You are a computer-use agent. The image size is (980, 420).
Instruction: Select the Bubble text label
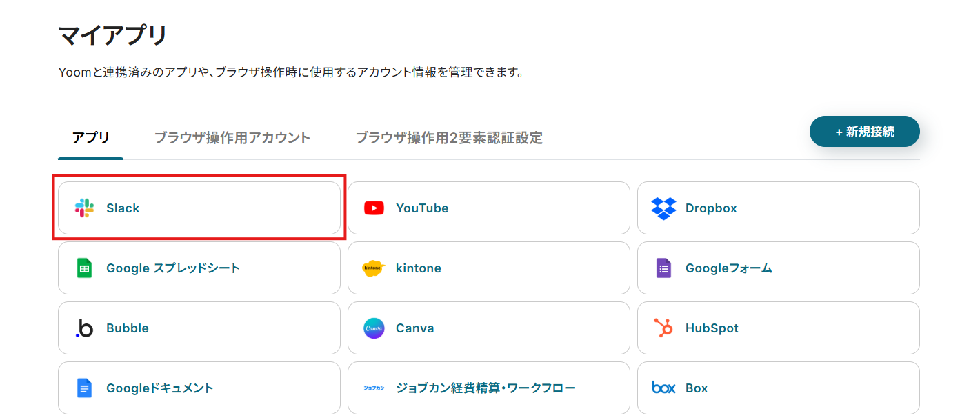coord(128,328)
